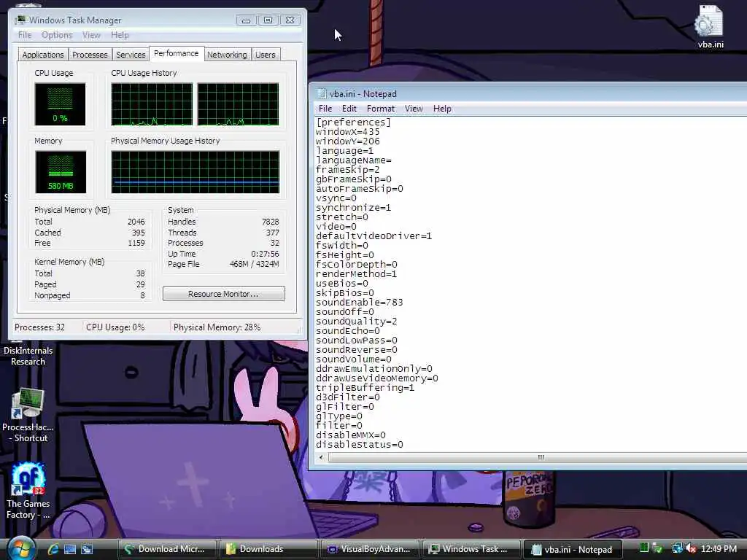Select The Games Factory desktop icon
The height and width of the screenshot is (560, 747).
point(28,491)
